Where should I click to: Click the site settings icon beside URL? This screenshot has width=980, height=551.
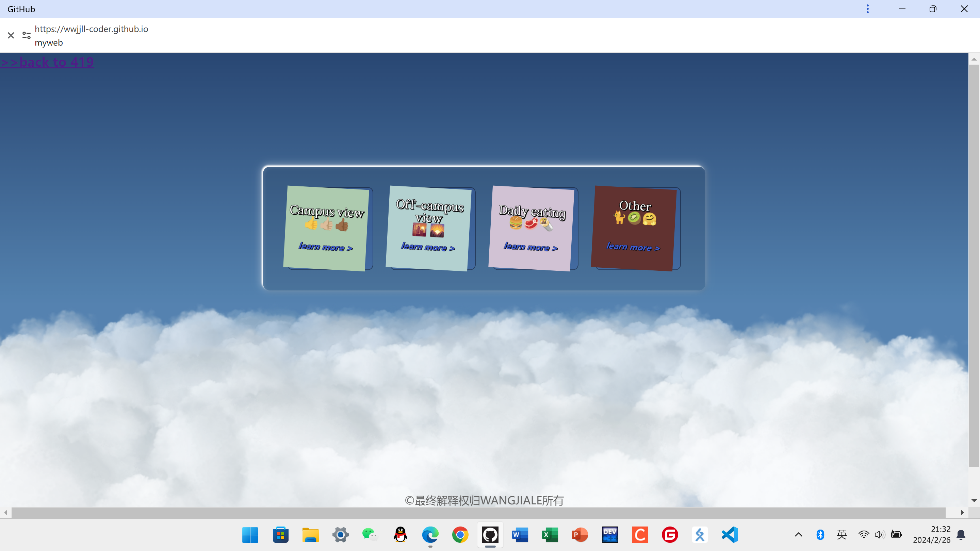tap(26, 35)
